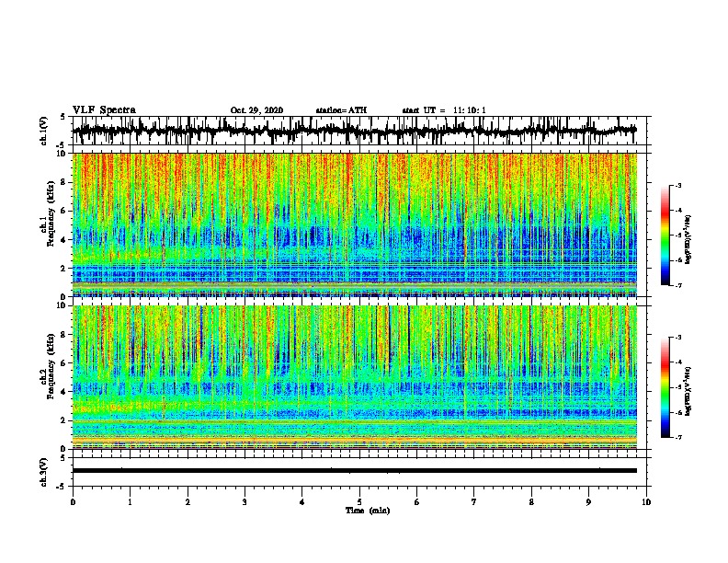The image size is (728, 563).
Task: Select the date "Oct. 29, 2020"
Action: pyautogui.click(x=256, y=110)
